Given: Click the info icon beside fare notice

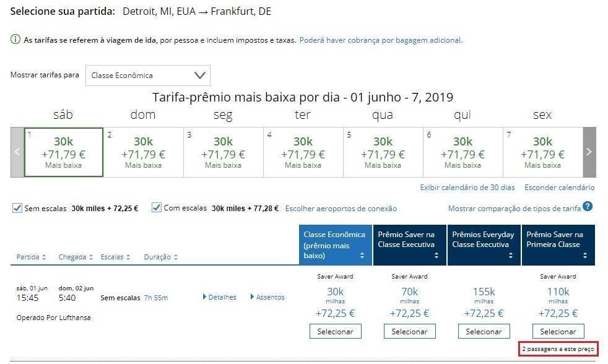Looking at the screenshot, I should [x=15, y=40].
